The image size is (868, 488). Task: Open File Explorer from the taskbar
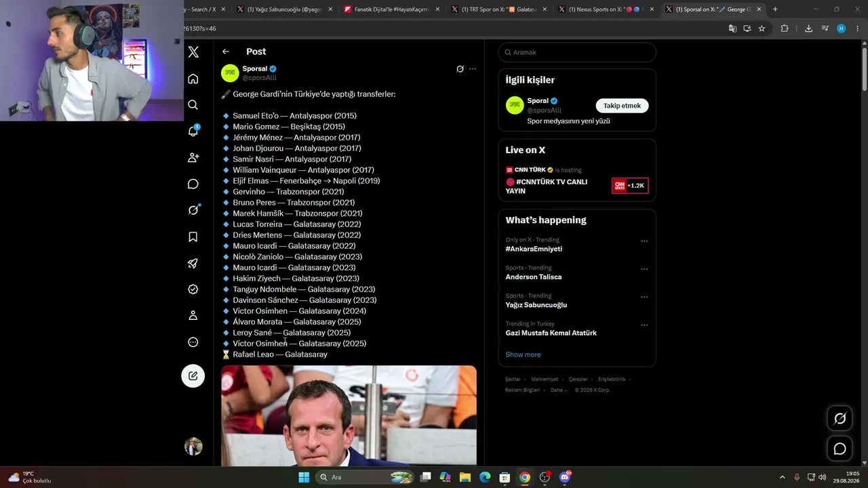coord(465,477)
